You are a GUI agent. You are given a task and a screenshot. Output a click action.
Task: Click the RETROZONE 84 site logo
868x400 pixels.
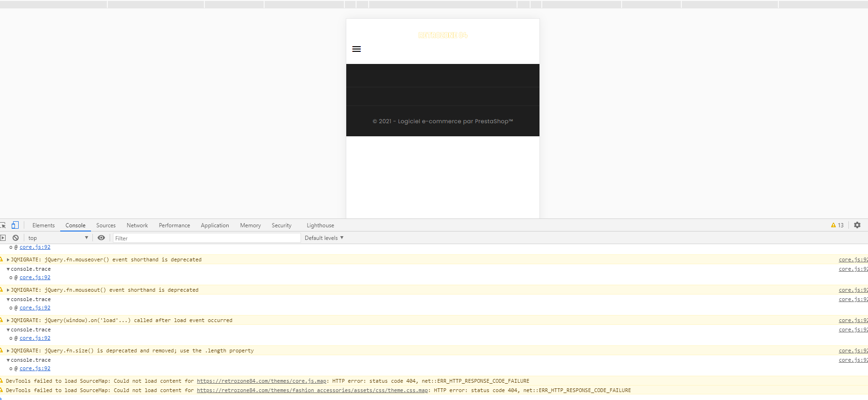[443, 35]
